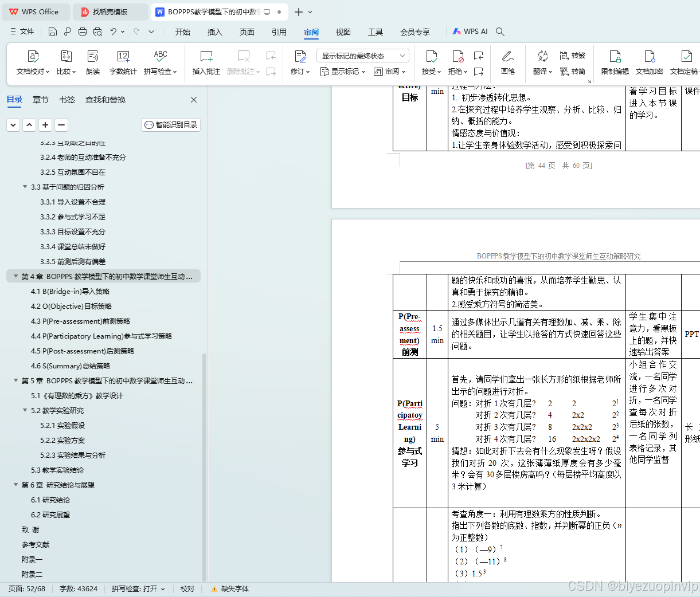This screenshot has height=597, width=700.
Task: Click the navigation pane scrollbar
Action: [204, 466]
